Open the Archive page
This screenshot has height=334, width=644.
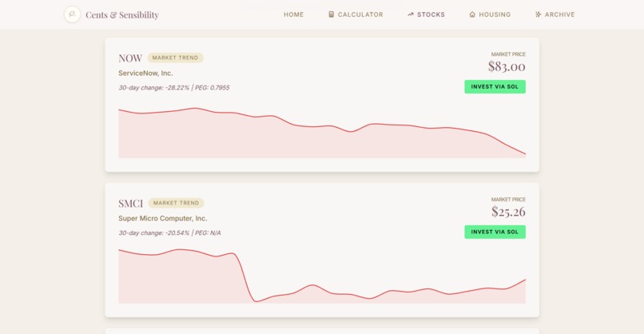[555, 14]
